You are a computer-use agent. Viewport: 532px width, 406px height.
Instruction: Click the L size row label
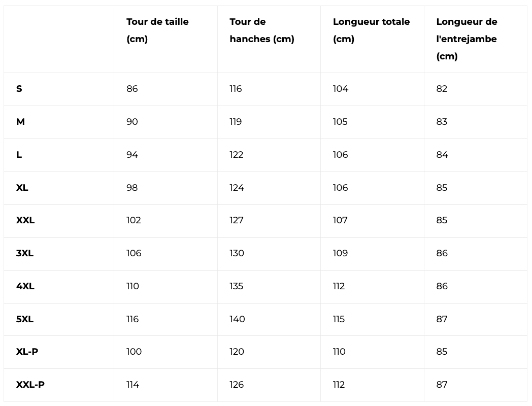[x=19, y=155]
